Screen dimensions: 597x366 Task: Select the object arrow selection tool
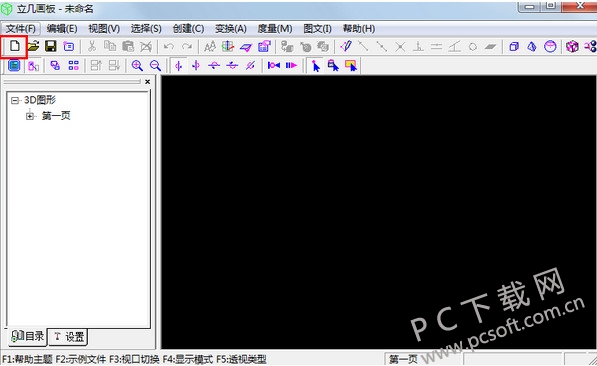point(333,66)
